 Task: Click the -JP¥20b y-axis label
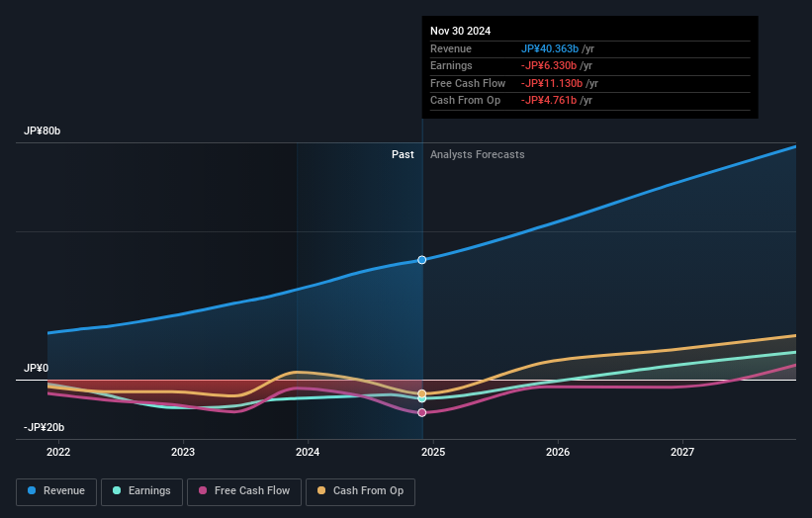click(x=45, y=427)
